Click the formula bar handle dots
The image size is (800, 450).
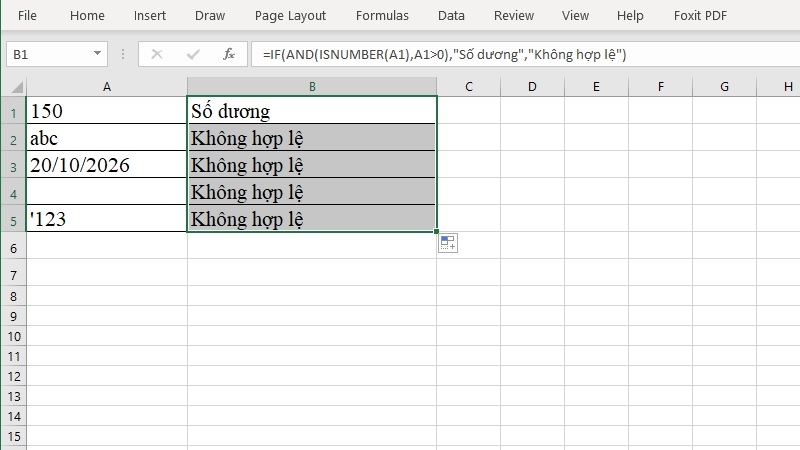(123, 54)
